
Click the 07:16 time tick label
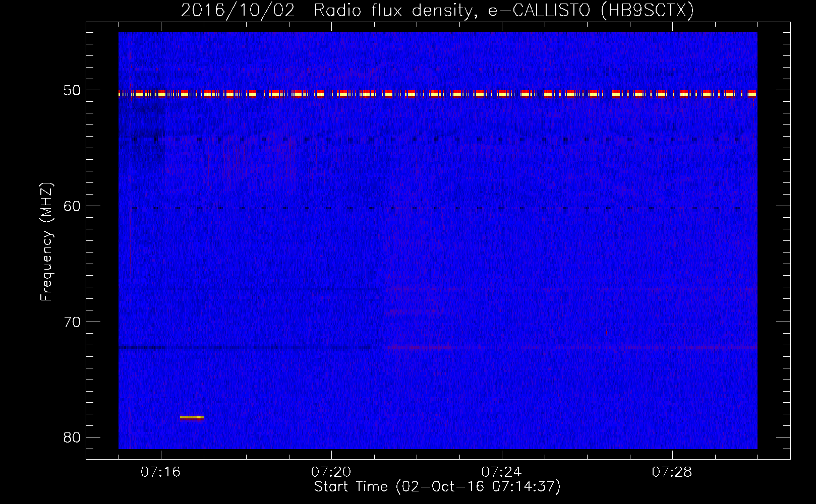point(161,472)
